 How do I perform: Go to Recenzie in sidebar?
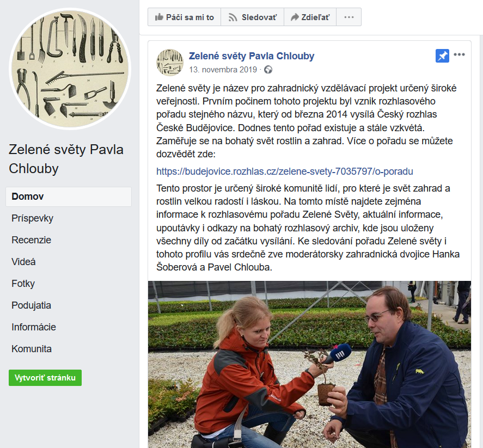tap(32, 240)
